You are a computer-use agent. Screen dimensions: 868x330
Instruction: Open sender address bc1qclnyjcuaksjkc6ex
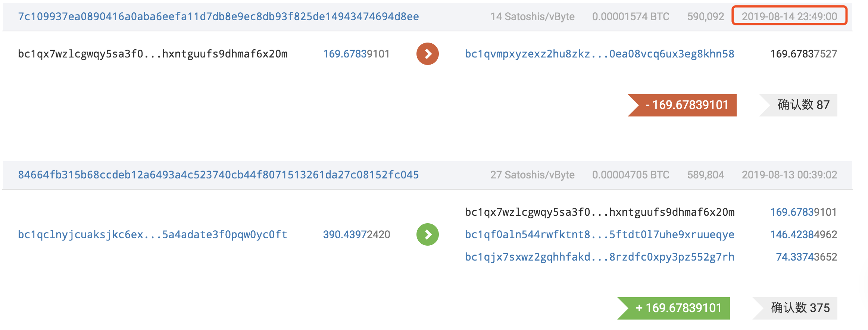click(153, 234)
